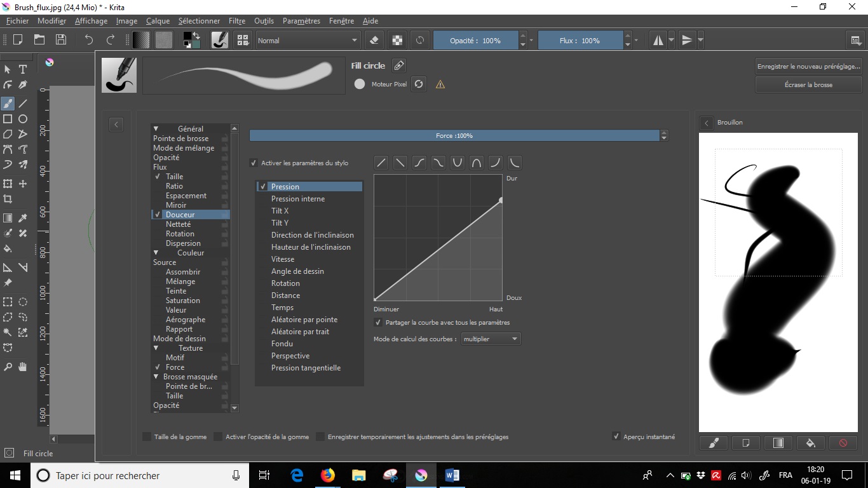The height and width of the screenshot is (488, 868).
Task: Collapse the Texture section in the parameters list
Action: pos(155,348)
